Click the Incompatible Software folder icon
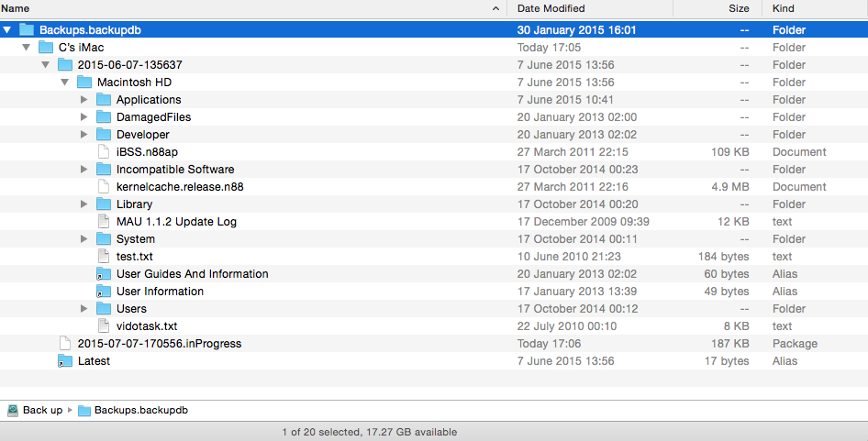The width and height of the screenshot is (868, 441). [104, 170]
